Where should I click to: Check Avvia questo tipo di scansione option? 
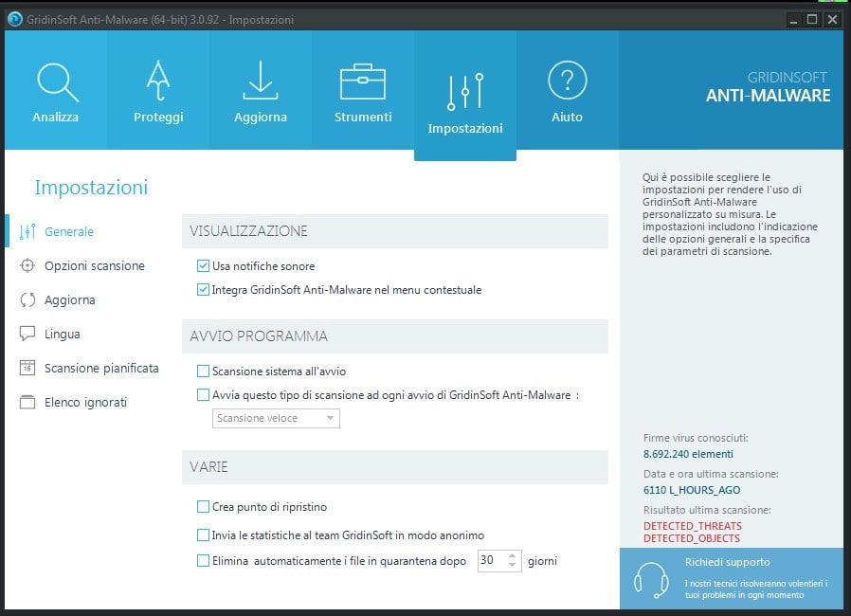[x=203, y=395]
